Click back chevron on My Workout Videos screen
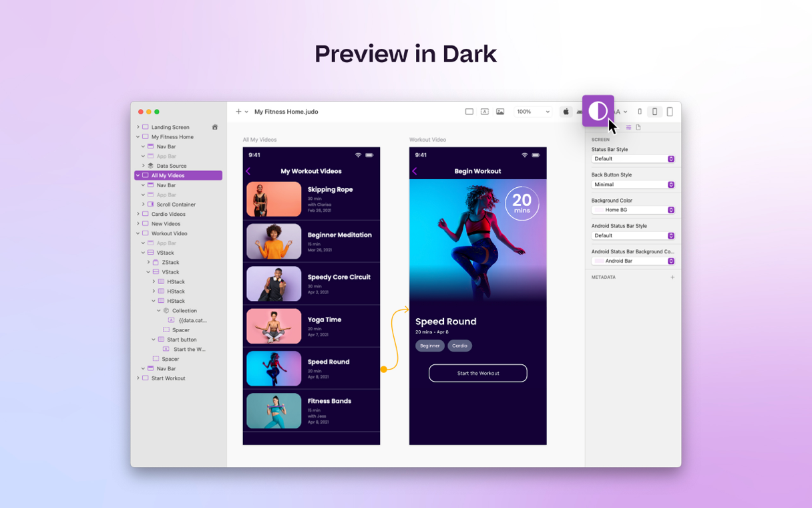This screenshot has height=508, width=812. click(x=248, y=171)
